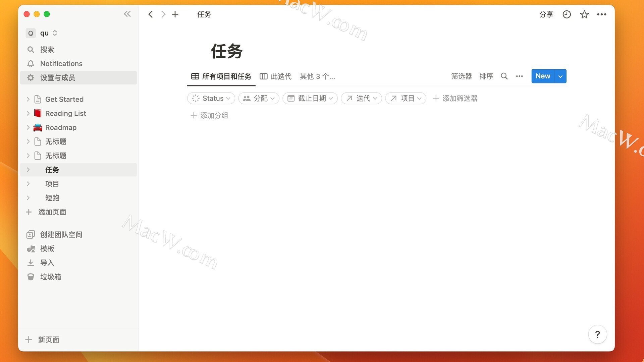
Task: Open the 迭代 filter dropdown
Action: pos(361,98)
